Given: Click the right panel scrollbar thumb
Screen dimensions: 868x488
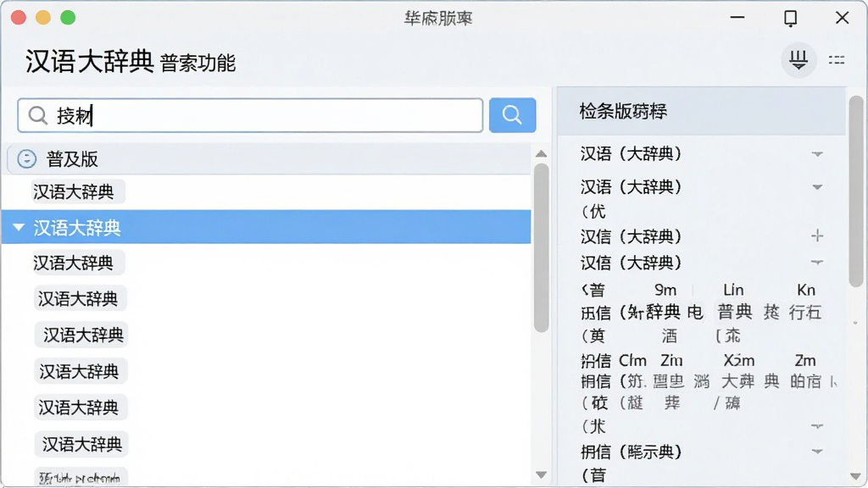Looking at the screenshot, I should (x=856, y=191).
